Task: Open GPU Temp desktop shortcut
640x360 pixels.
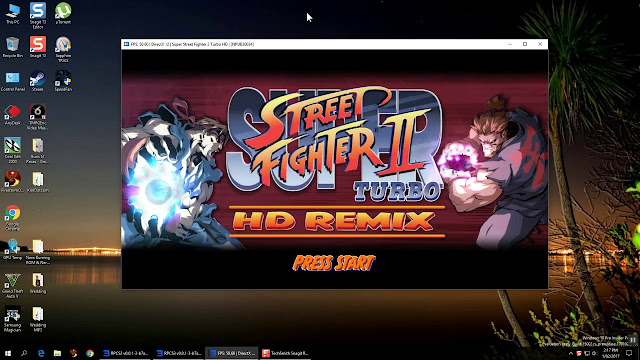Action: [13, 249]
